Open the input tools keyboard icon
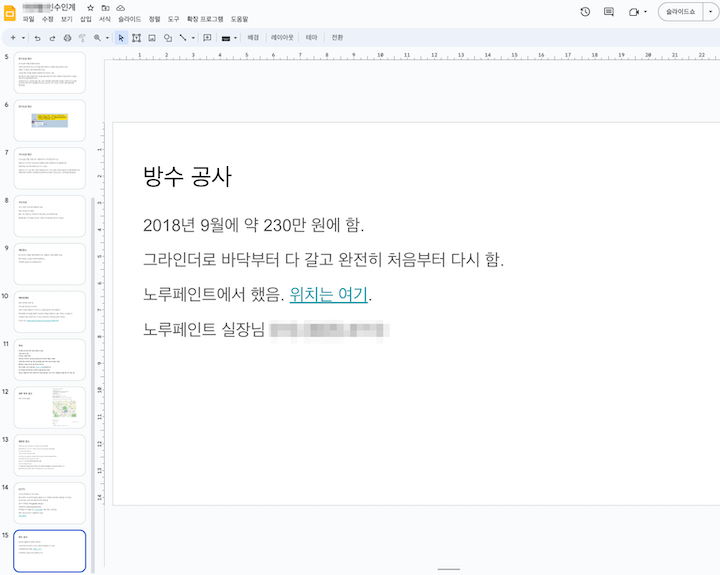The width and height of the screenshot is (720, 575). [x=225, y=38]
